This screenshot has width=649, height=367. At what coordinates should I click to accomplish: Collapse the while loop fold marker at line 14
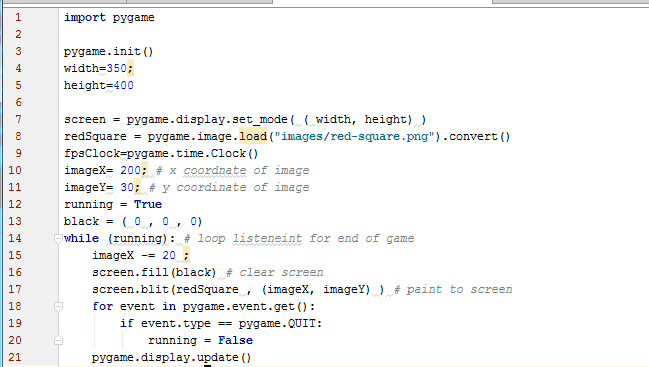58,238
